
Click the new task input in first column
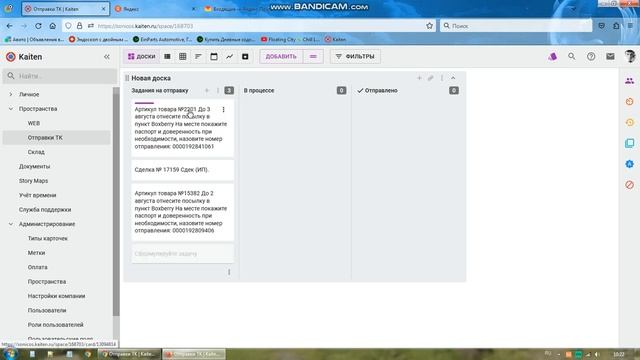[x=183, y=254]
